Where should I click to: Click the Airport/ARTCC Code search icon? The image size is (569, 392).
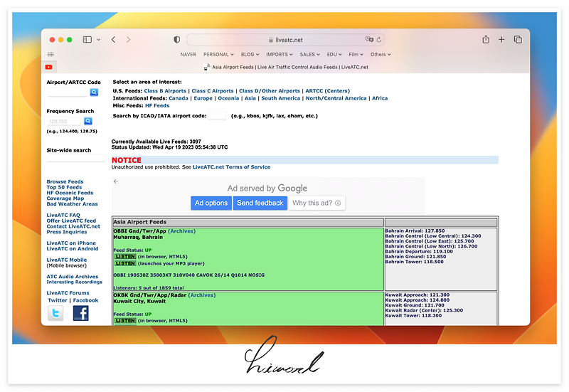tap(94, 92)
